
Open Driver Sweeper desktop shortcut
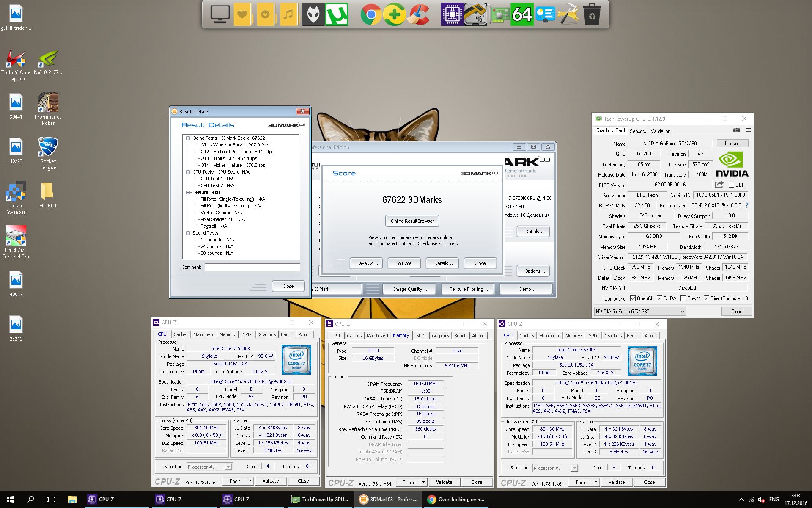[16, 198]
